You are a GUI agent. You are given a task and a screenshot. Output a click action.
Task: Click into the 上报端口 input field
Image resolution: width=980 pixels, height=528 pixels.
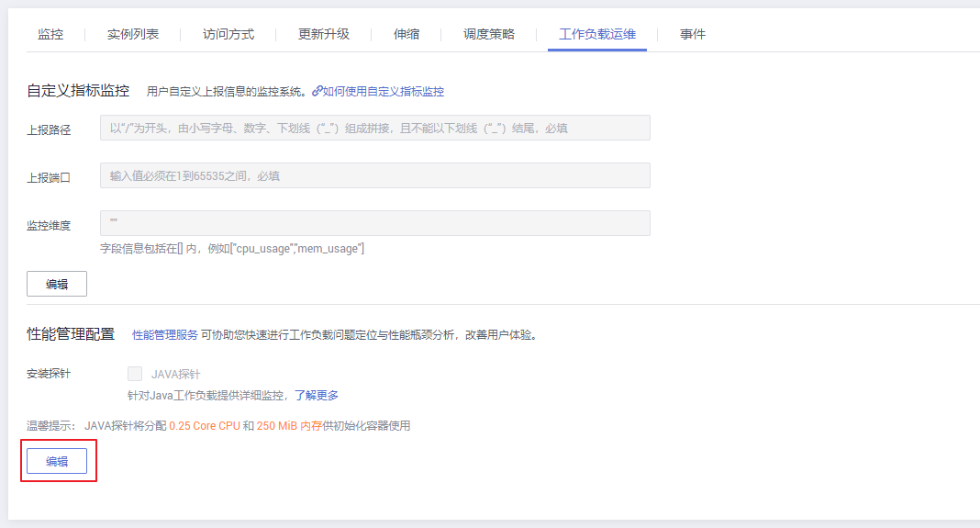coord(374,175)
